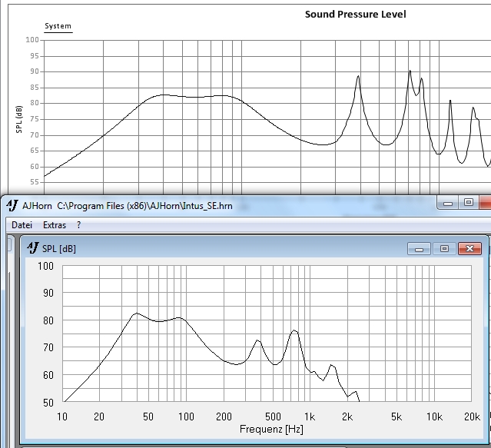Click the 95 tick on upper SPL axis
The width and height of the screenshot is (491, 448).
[x=32, y=55]
